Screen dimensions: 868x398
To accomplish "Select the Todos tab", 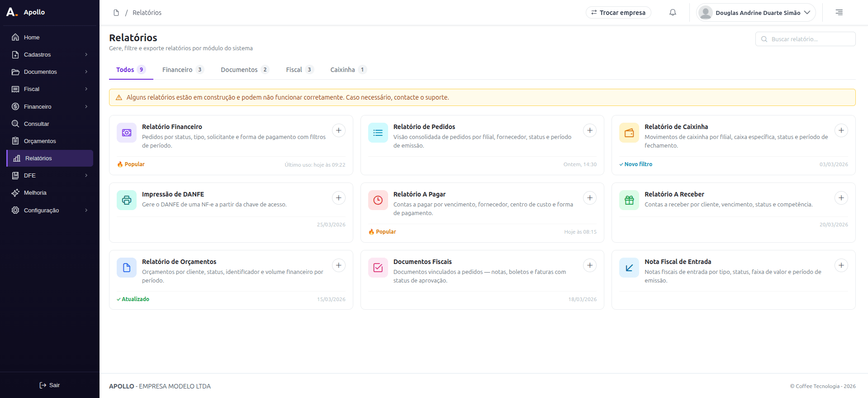I will point(131,70).
